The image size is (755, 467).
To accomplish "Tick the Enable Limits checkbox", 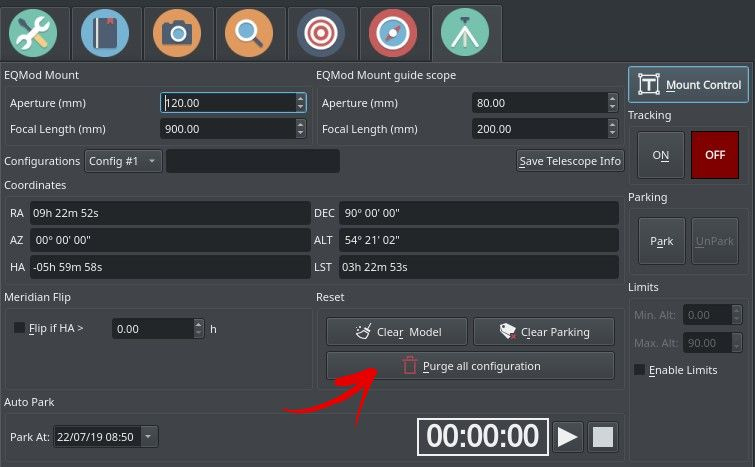I will point(639,369).
